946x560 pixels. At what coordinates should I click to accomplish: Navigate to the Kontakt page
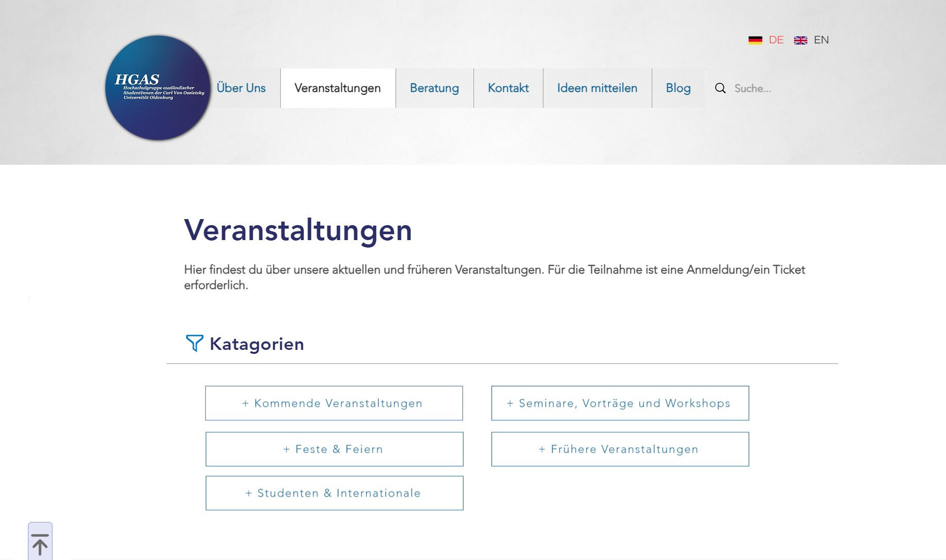[x=508, y=88]
